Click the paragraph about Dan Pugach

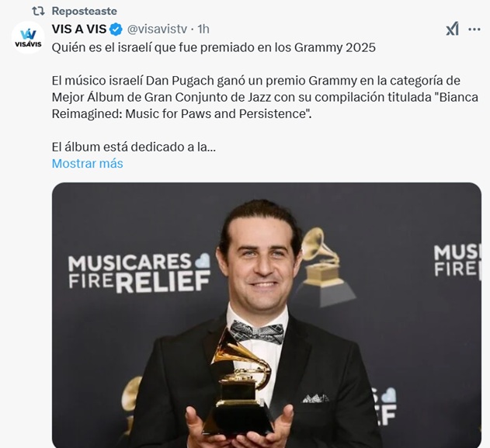(x=265, y=97)
